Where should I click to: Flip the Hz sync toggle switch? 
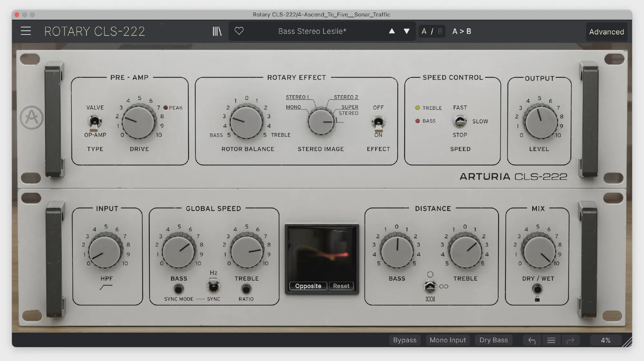click(x=213, y=286)
